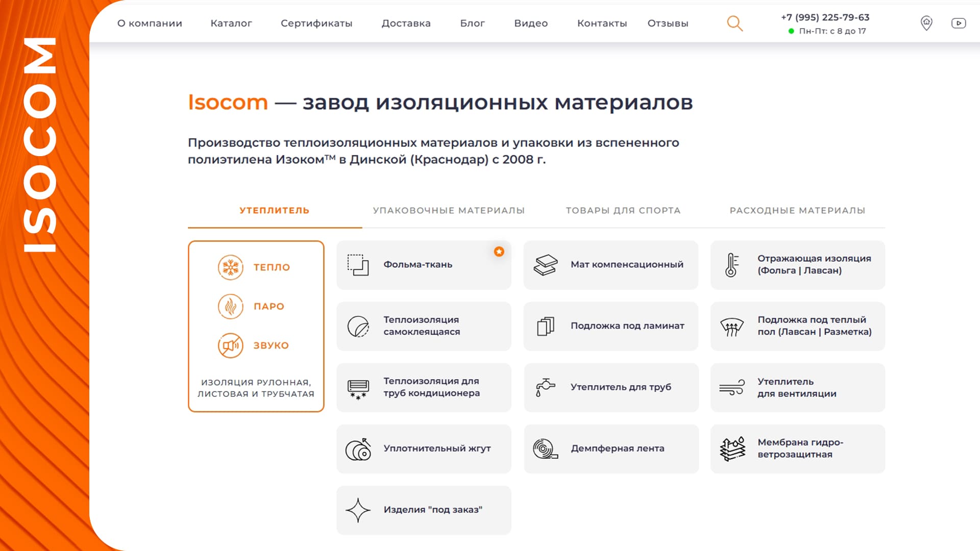Open the О компании menu item

pyautogui.click(x=150, y=23)
